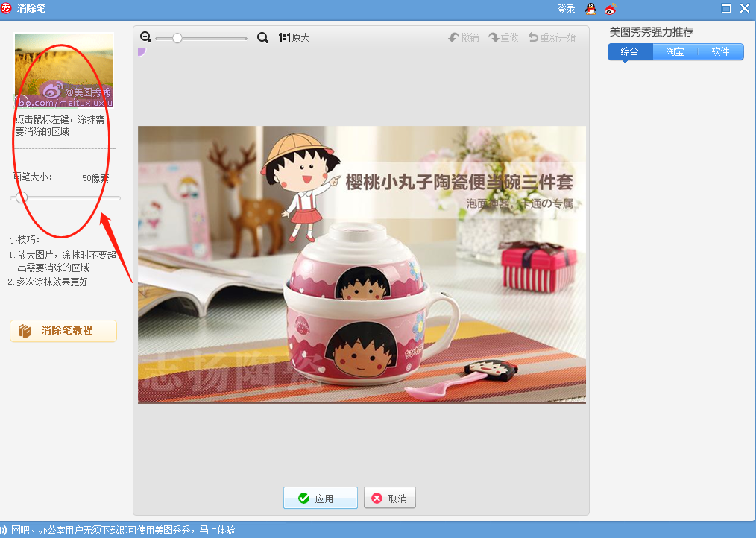
Task: Click the zoom in magnifier icon
Action: click(262, 37)
